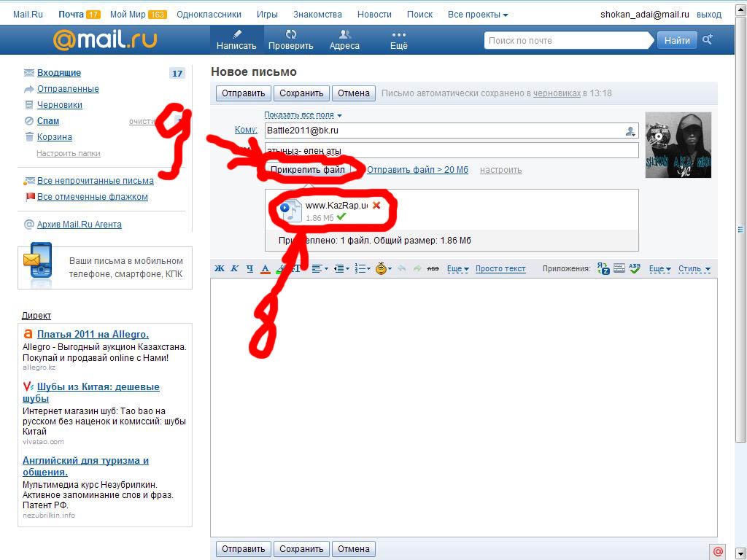Click the настроить link near attachments
Viewport: 747px width, 560px height.
[500, 170]
